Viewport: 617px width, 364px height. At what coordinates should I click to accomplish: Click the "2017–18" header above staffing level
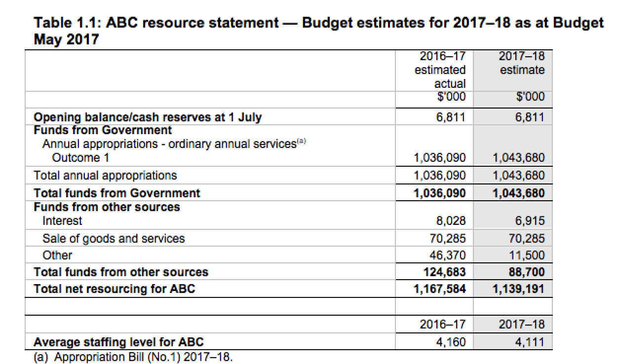point(522,325)
